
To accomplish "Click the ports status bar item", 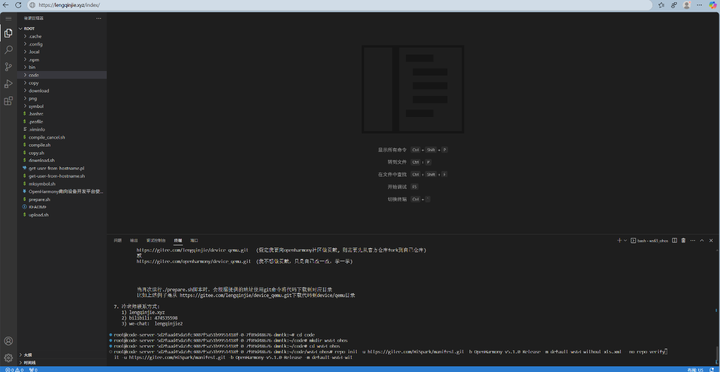I will tap(33, 369).
